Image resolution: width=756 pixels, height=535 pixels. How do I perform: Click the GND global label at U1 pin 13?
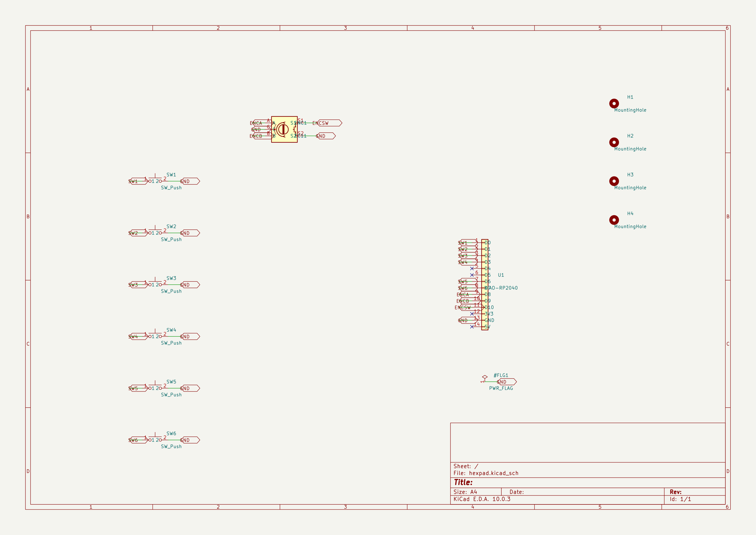tap(468, 320)
